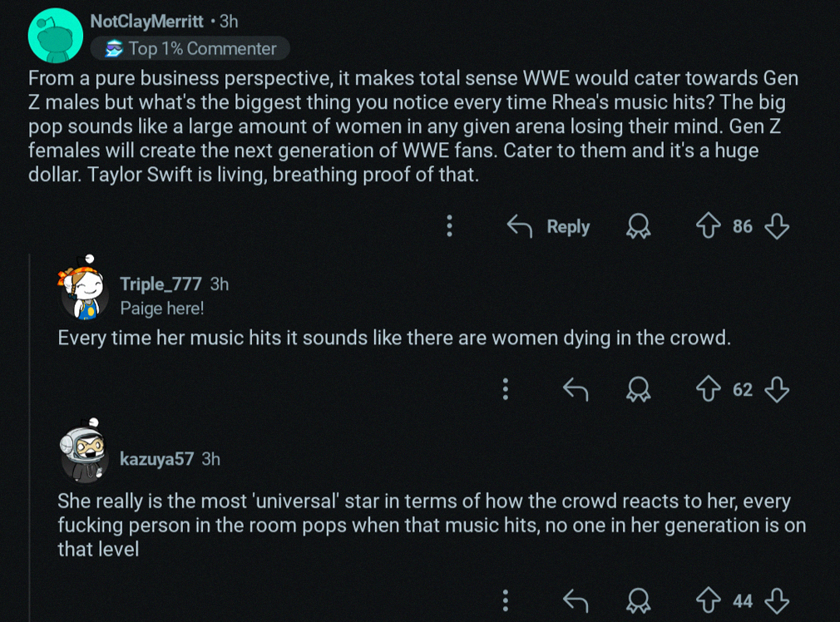Upvote kazuya57's comment
This screenshot has height=622, width=840.
[x=709, y=600]
